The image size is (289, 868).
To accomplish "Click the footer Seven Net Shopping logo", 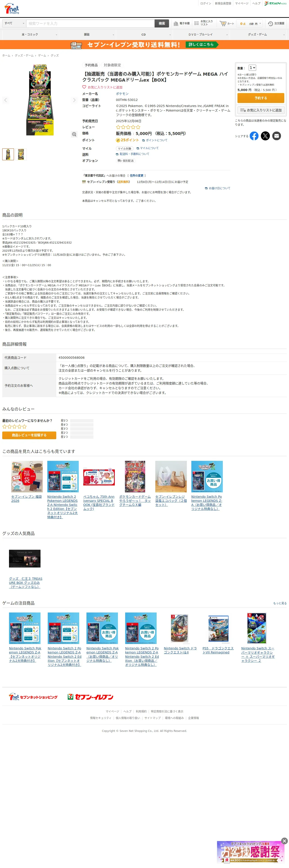I will coord(33,697).
